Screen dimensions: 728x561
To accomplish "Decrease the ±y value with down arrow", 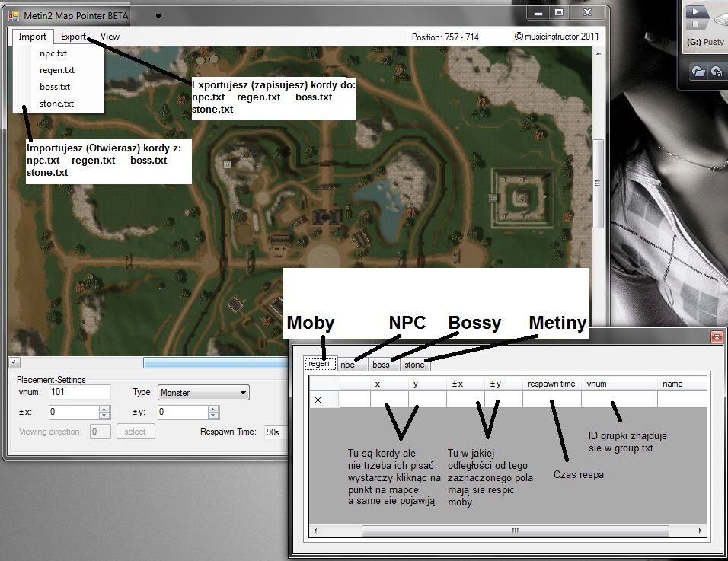I will pyautogui.click(x=213, y=416).
